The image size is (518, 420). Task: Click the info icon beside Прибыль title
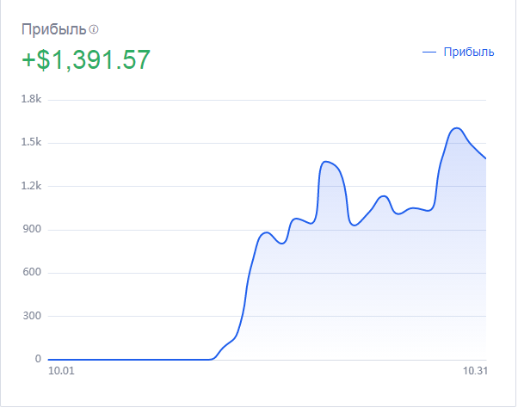94,29
